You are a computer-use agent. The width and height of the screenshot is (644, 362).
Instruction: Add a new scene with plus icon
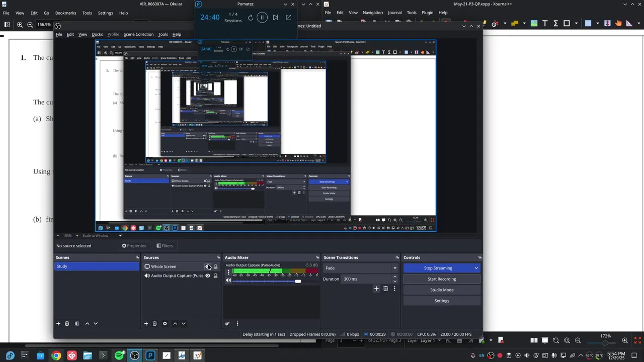click(x=58, y=324)
